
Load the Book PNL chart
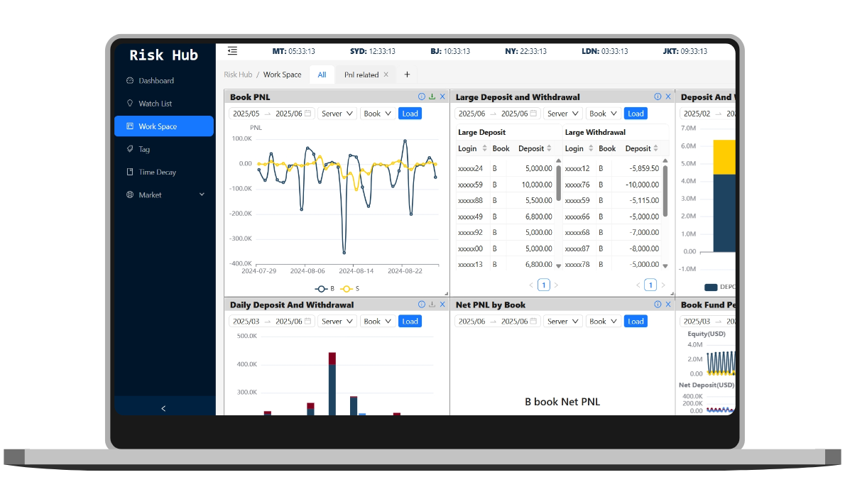410,114
